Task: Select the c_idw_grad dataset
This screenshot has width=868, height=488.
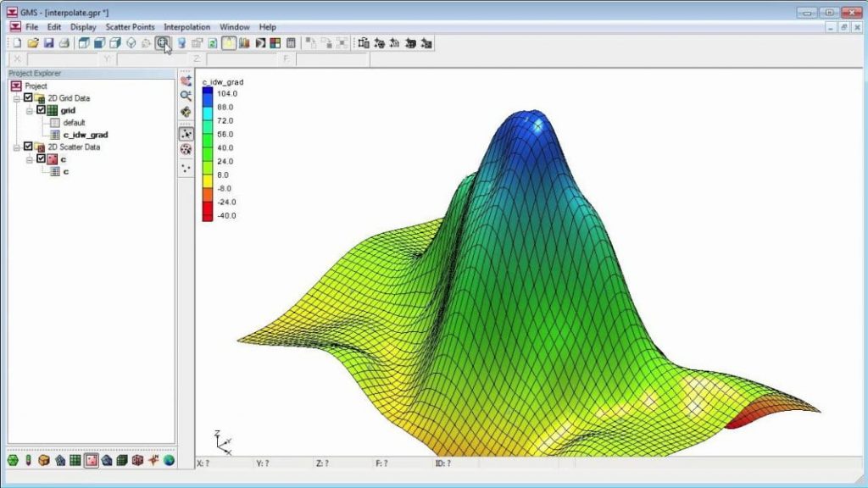Action: click(85, 135)
